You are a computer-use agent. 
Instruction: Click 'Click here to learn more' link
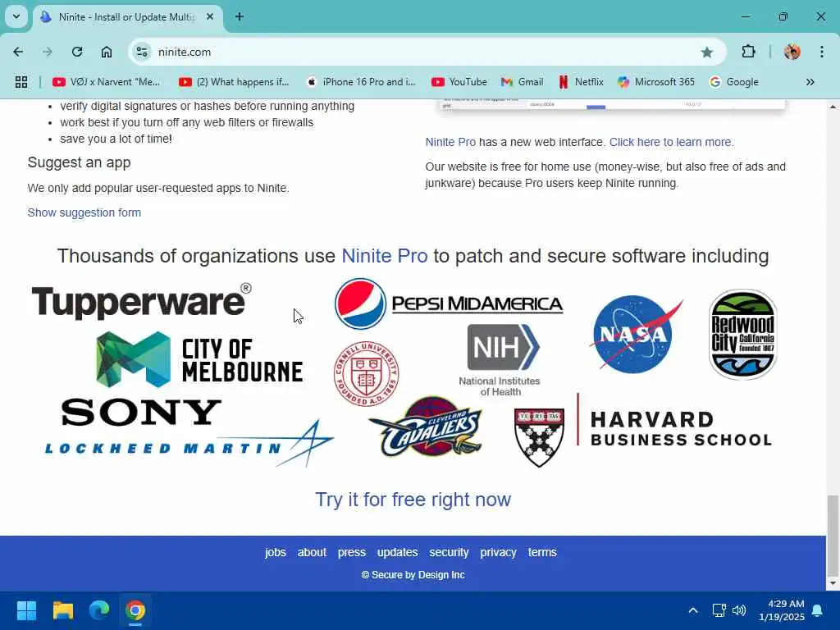(x=671, y=142)
